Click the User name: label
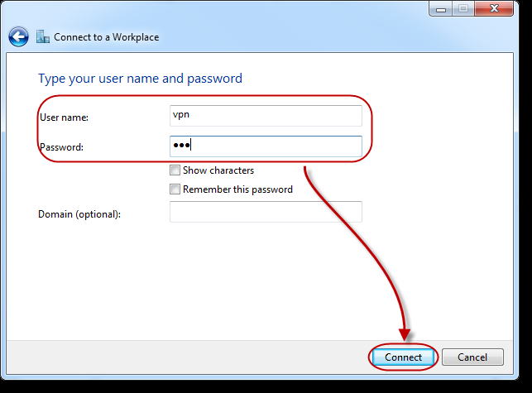 click(x=65, y=117)
